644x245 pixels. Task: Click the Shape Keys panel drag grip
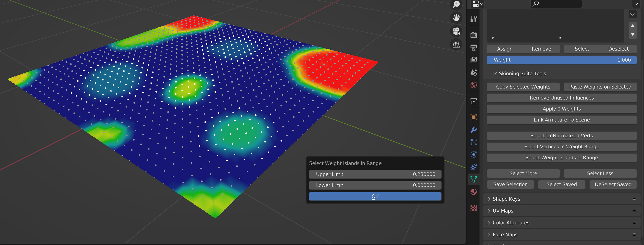tap(635, 199)
